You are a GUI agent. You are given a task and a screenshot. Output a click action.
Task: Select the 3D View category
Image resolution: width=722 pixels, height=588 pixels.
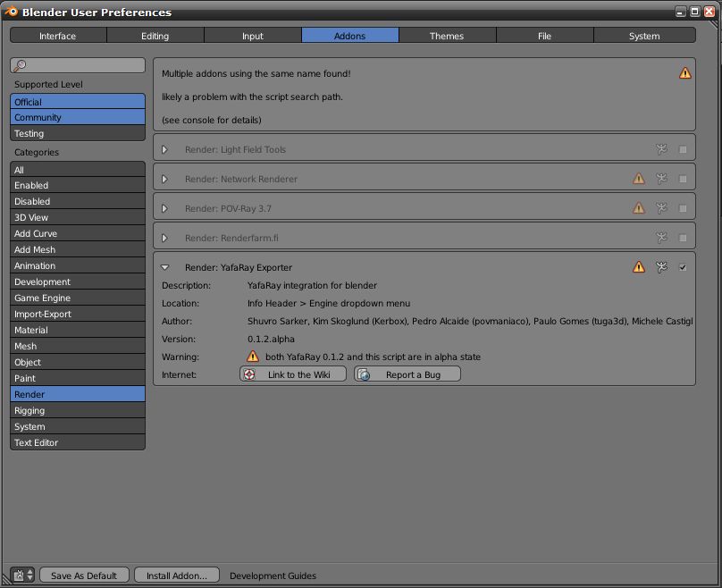[x=78, y=217]
